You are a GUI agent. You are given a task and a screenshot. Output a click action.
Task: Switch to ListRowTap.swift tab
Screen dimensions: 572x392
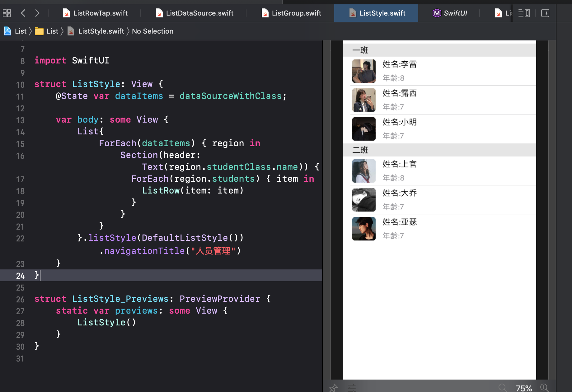click(x=95, y=13)
